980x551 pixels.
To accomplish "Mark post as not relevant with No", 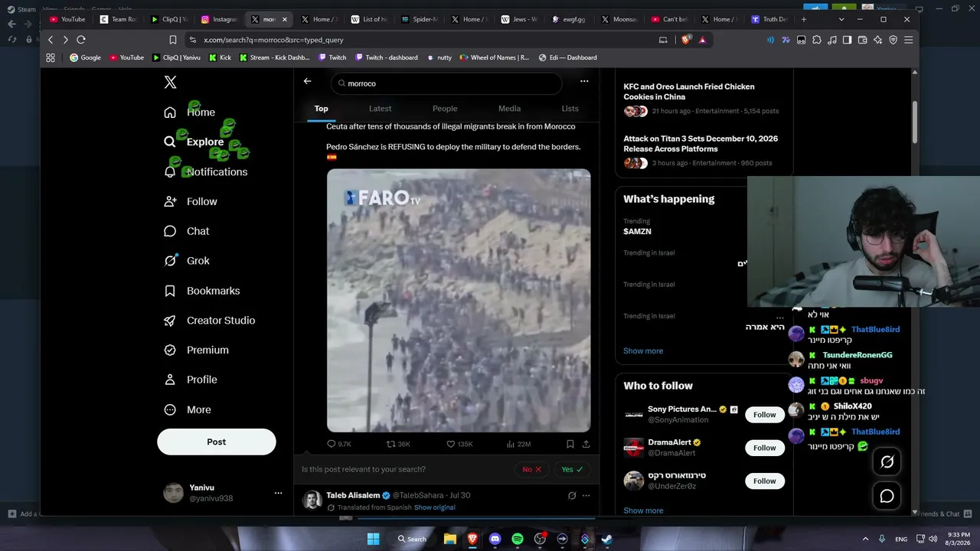I will [x=531, y=469].
